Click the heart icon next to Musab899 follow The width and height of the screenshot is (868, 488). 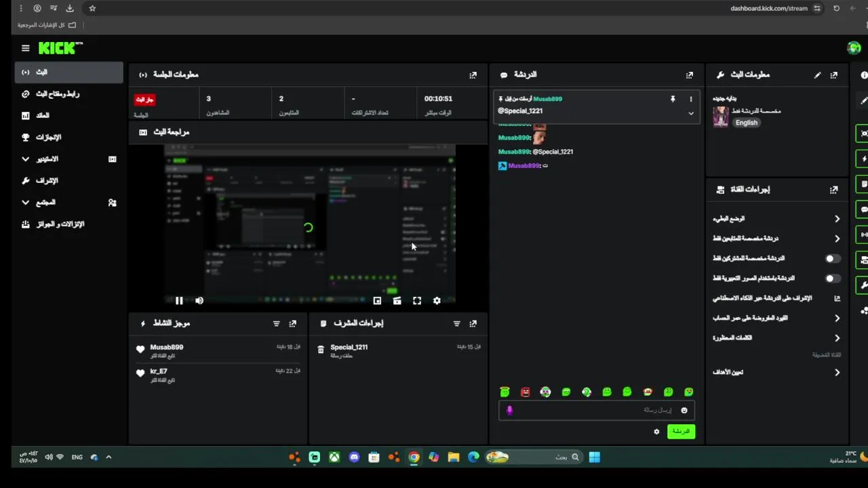pos(140,350)
